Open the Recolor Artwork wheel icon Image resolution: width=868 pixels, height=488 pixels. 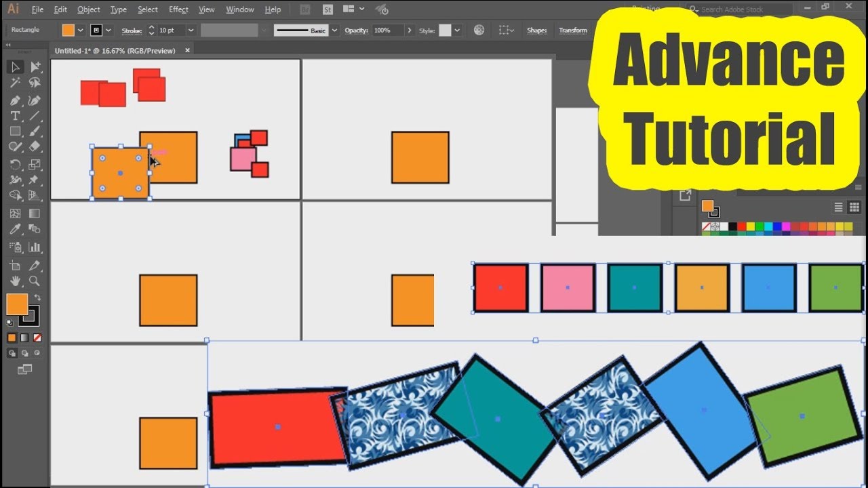(479, 30)
